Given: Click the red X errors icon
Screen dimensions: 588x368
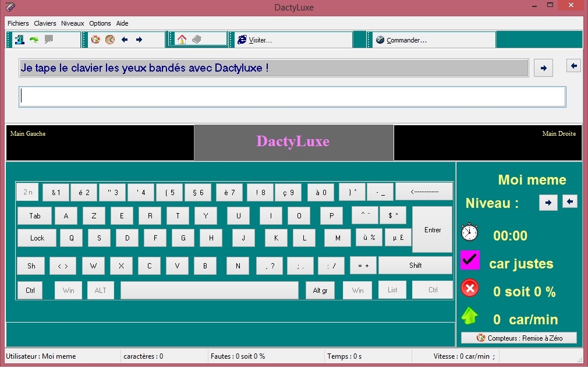Looking at the screenshot, I should click(469, 288).
